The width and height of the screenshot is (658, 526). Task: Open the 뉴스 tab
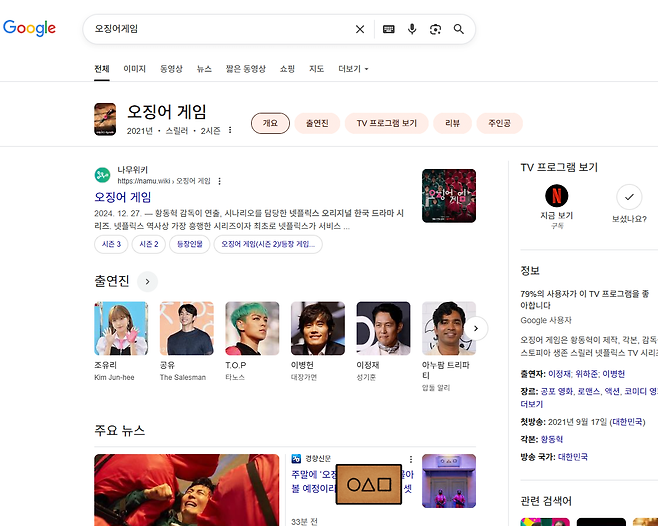(204, 69)
